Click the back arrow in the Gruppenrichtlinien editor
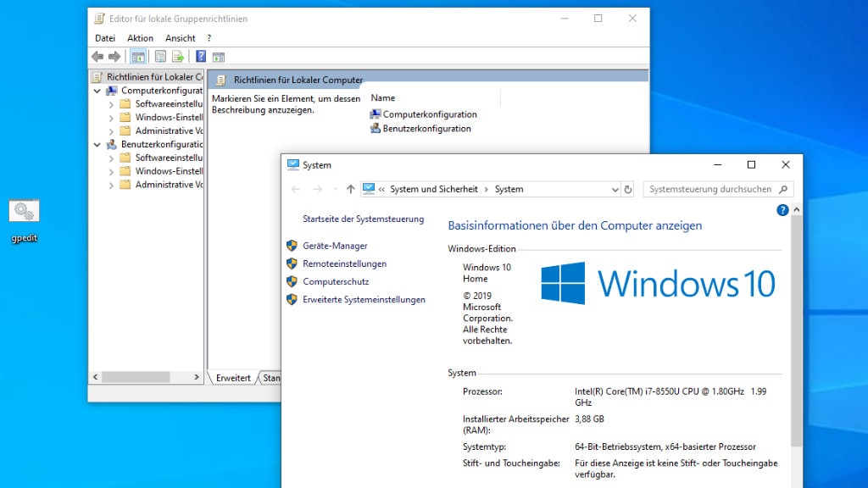 tap(96, 56)
